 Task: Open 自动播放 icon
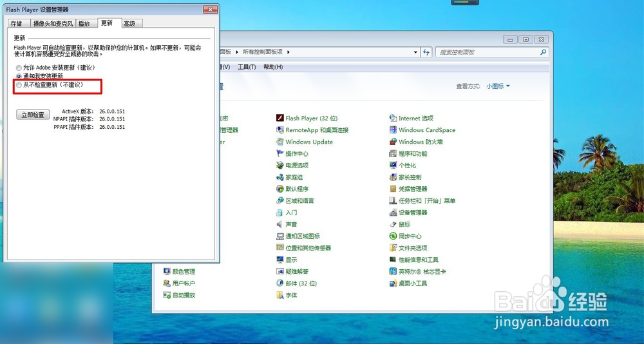pyautogui.click(x=167, y=295)
